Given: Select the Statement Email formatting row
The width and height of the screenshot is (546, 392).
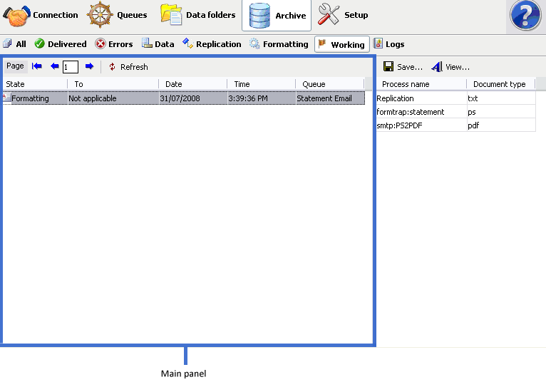Looking at the screenshot, I should (182, 98).
